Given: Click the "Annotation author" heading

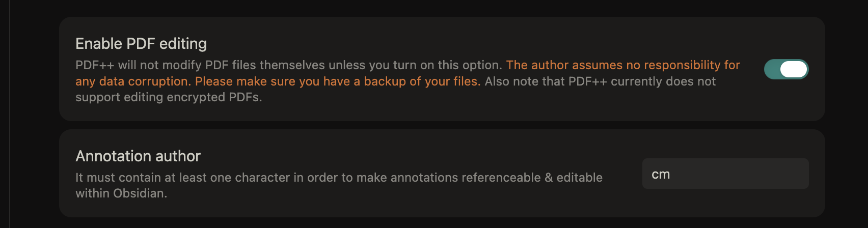Looking at the screenshot, I should 138,156.
